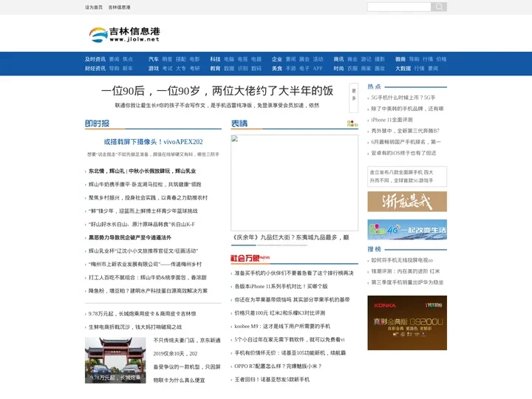Image resolution: width=532 pixels, height=399 pixels.
Task: Open the 微商 navigation item
Action: 400,59
